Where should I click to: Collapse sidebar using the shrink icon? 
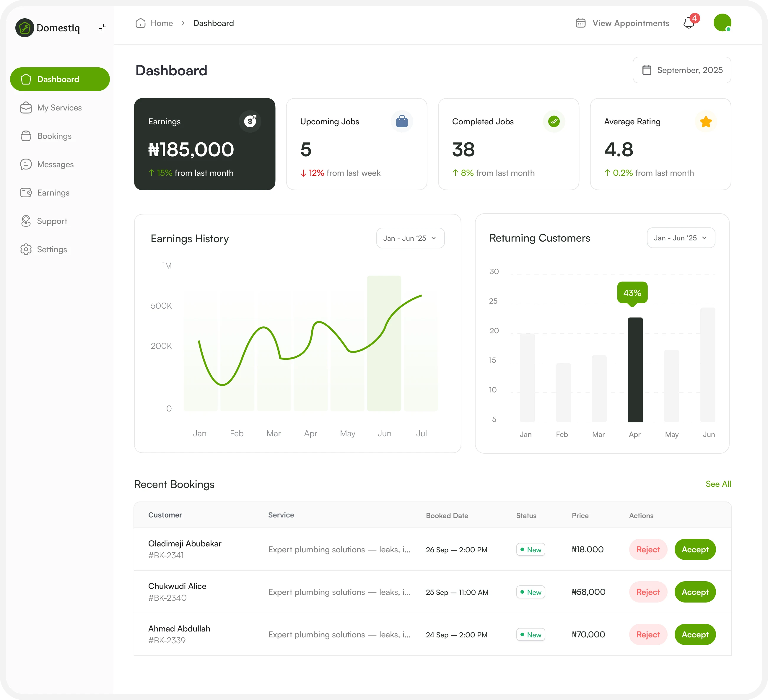(x=103, y=28)
